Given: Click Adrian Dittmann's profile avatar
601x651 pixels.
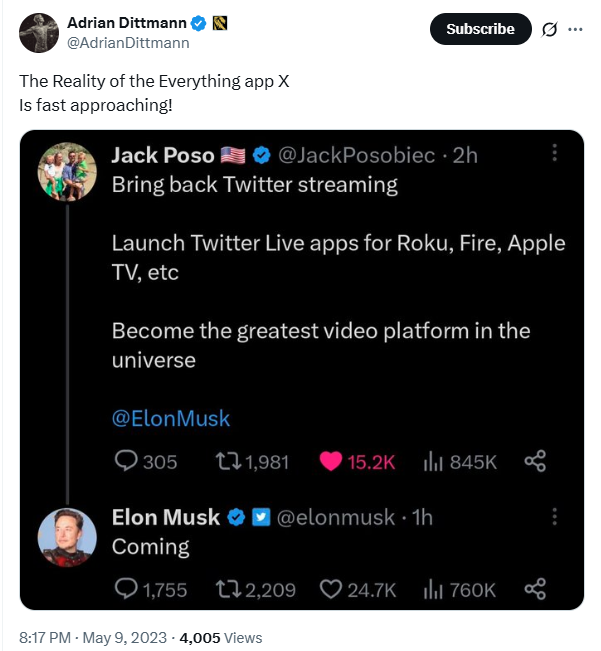Looking at the screenshot, I should tap(38, 32).
